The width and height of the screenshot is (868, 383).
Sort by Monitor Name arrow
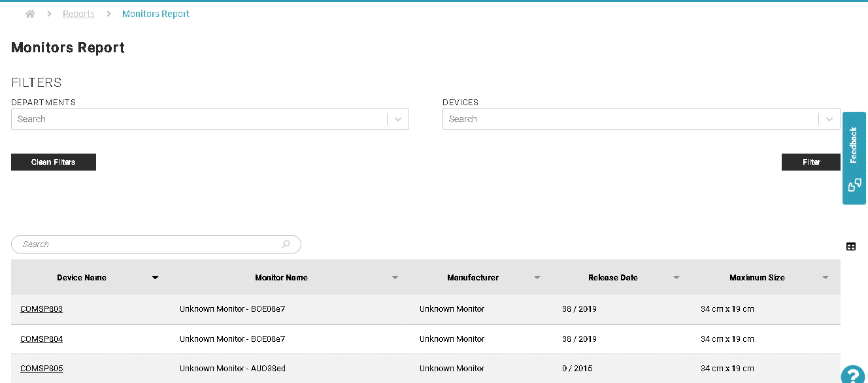395,278
